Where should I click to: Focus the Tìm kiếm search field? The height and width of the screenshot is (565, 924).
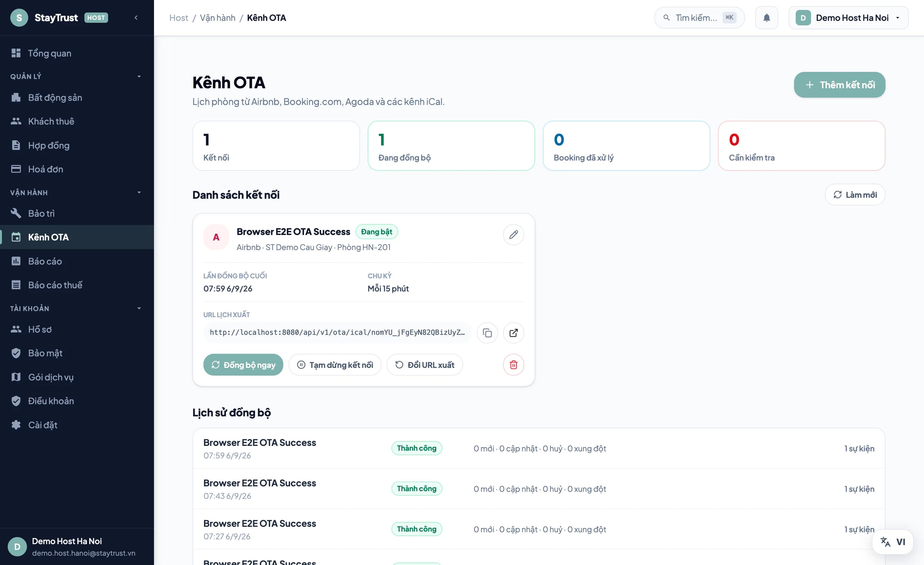699,18
